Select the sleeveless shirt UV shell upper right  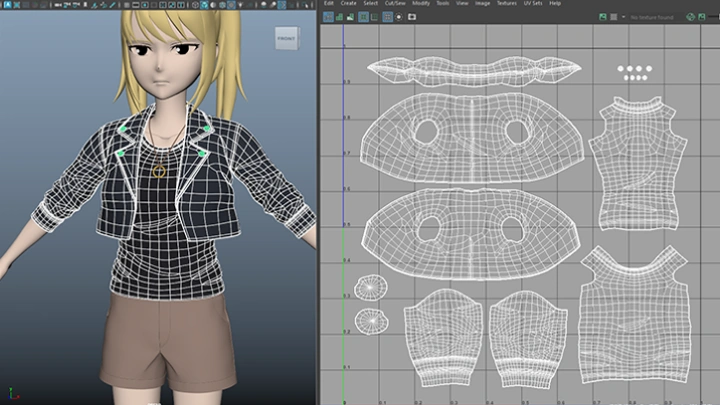[637, 163]
